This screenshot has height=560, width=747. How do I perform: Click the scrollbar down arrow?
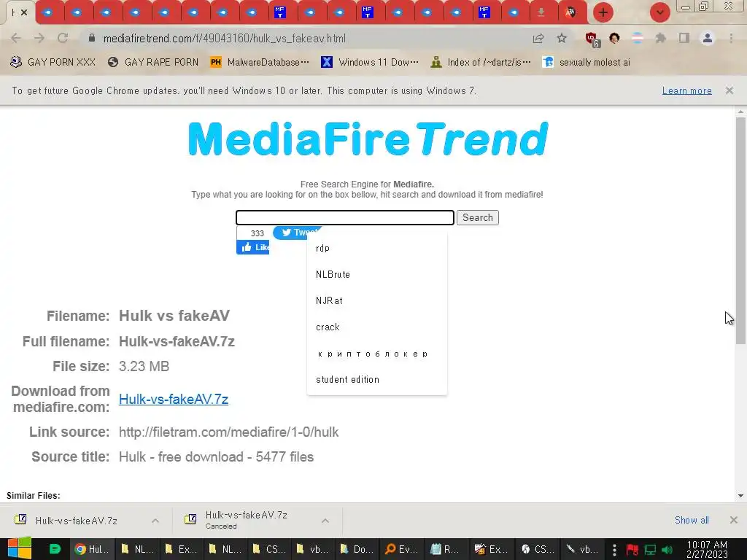click(x=740, y=496)
